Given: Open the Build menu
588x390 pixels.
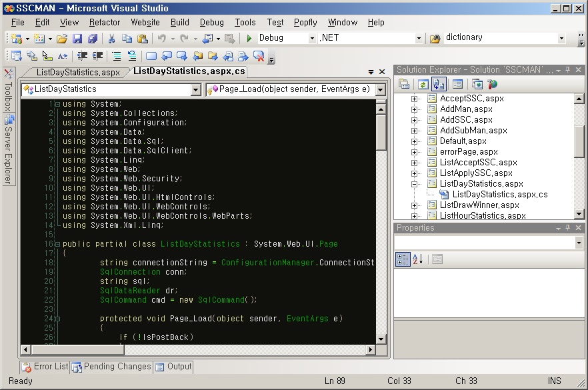Looking at the screenshot, I should click(180, 23).
